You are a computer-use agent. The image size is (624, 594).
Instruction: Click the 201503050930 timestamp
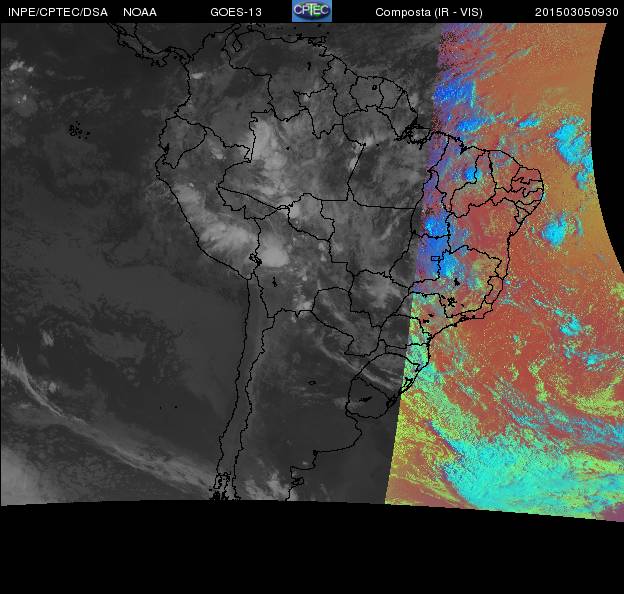(x=577, y=12)
